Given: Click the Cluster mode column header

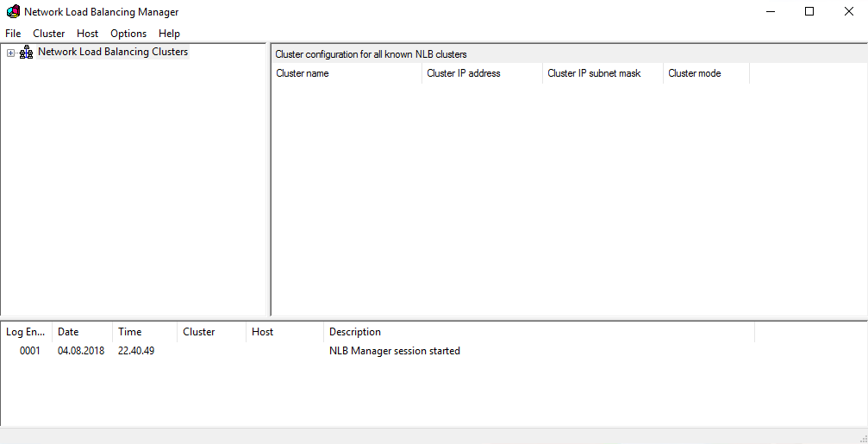Looking at the screenshot, I should point(705,73).
